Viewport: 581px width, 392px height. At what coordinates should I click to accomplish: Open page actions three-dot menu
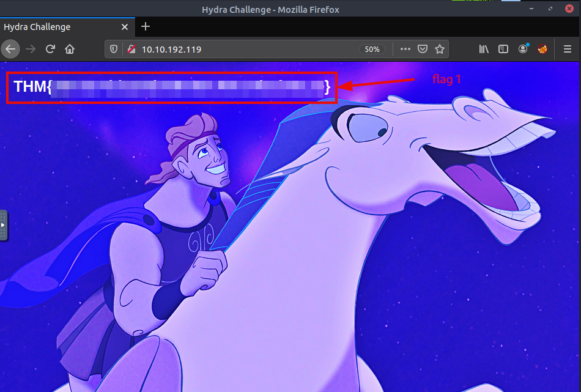[405, 49]
